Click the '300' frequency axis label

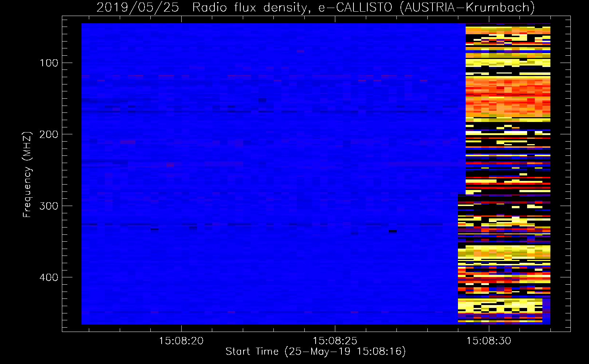point(49,206)
